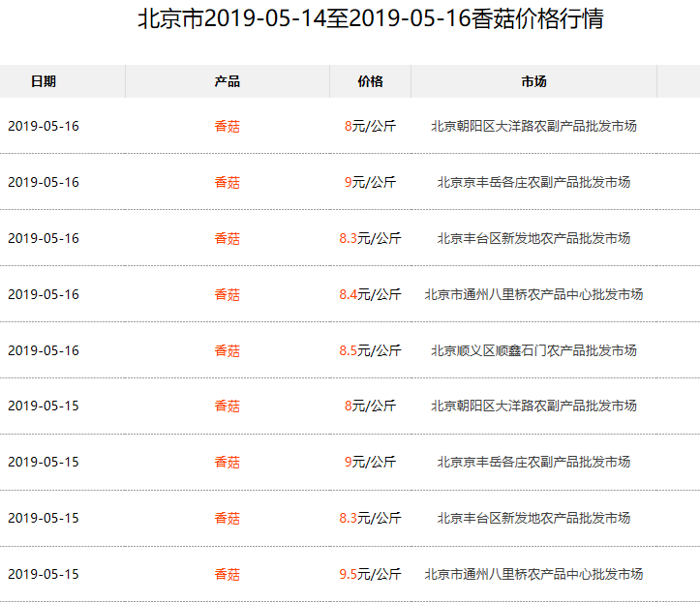The height and width of the screenshot is (602, 700).
Task: Open 香菇 link in 2019-05-15 八里桥 row
Action: pyautogui.click(x=228, y=574)
